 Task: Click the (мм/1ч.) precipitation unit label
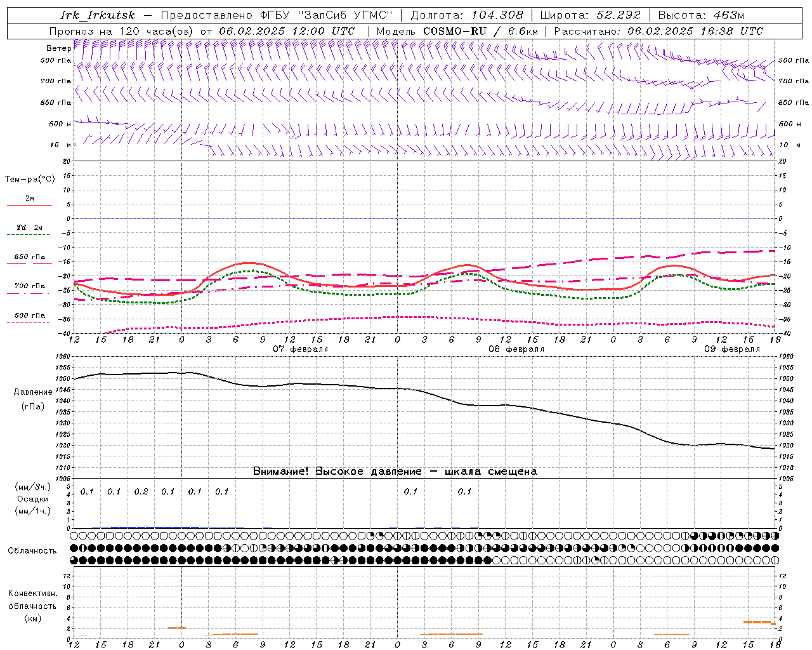32,511
